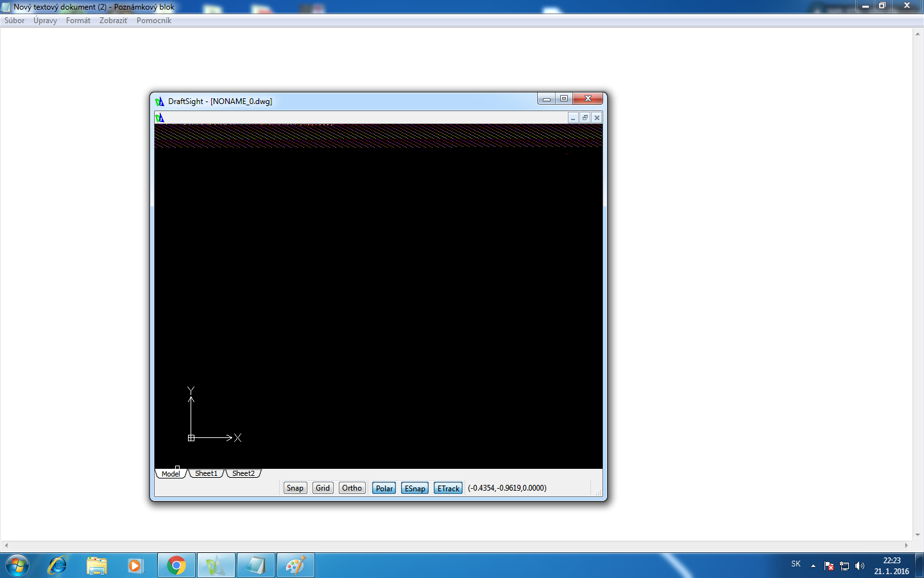The width and height of the screenshot is (924, 578).
Task: Switch to Paint in the taskbar
Action: pos(295,566)
